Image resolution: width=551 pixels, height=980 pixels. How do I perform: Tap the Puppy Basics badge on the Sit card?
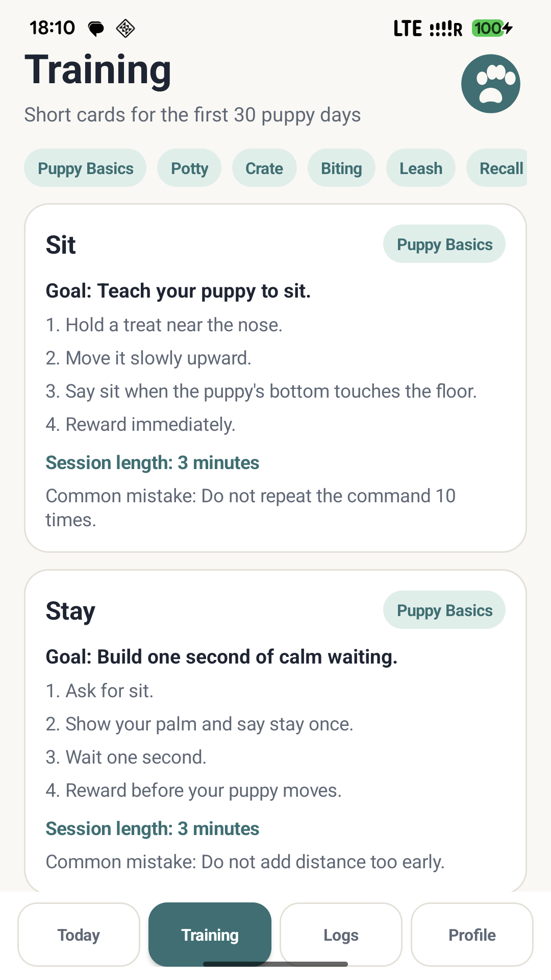click(444, 244)
